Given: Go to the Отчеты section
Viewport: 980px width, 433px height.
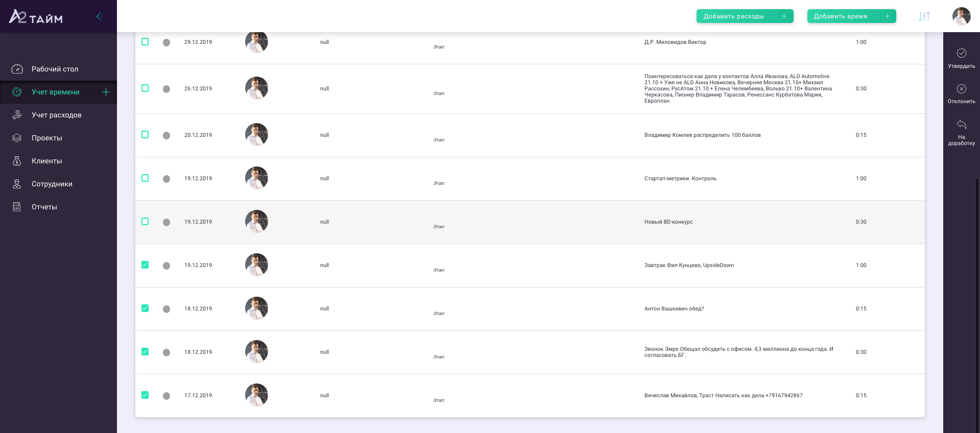Looking at the screenshot, I should pyautogui.click(x=44, y=207).
